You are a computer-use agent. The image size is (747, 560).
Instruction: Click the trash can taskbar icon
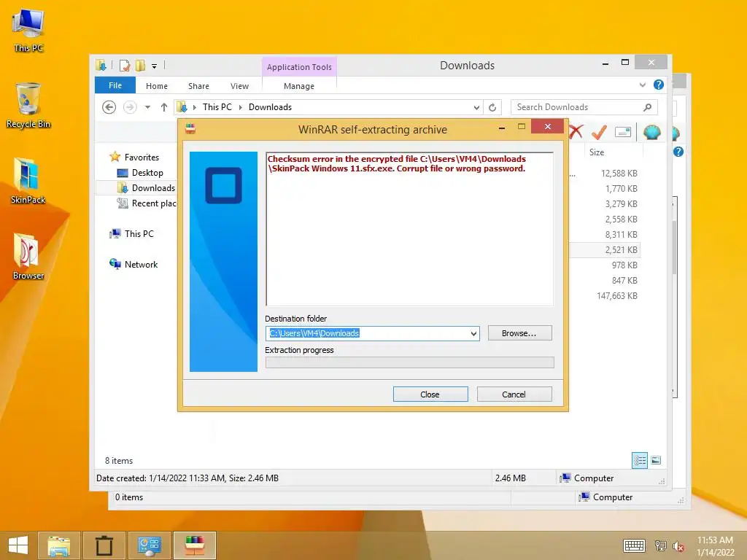(104, 545)
